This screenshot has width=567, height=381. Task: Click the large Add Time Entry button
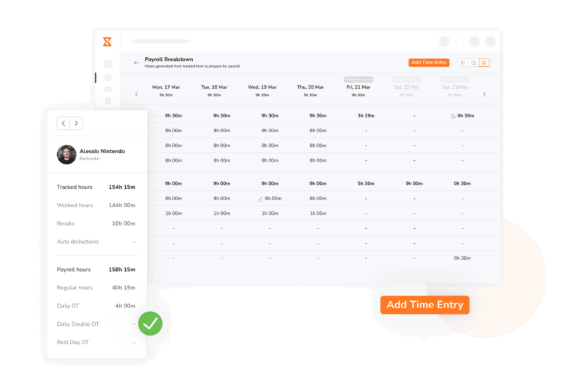tap(425, 305)
